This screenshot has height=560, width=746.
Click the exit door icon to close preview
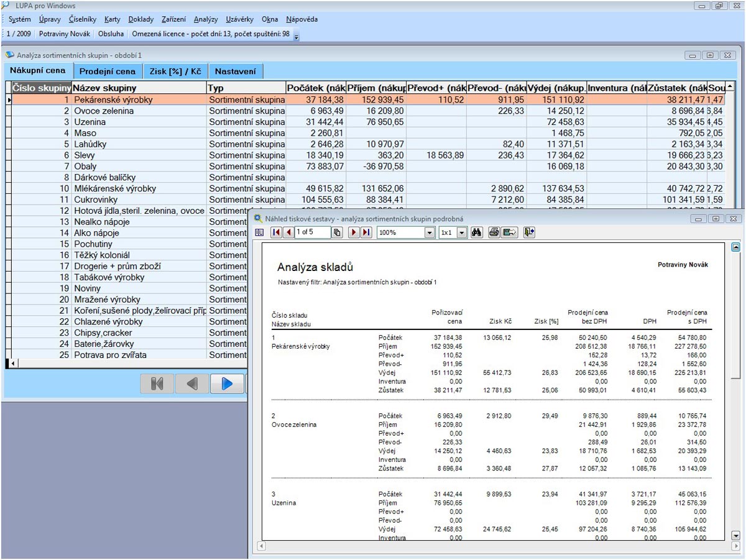(529, 232)
